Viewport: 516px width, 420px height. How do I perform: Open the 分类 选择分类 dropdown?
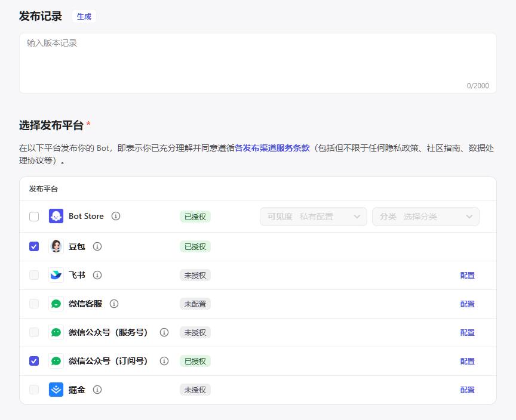click(425, 217)
